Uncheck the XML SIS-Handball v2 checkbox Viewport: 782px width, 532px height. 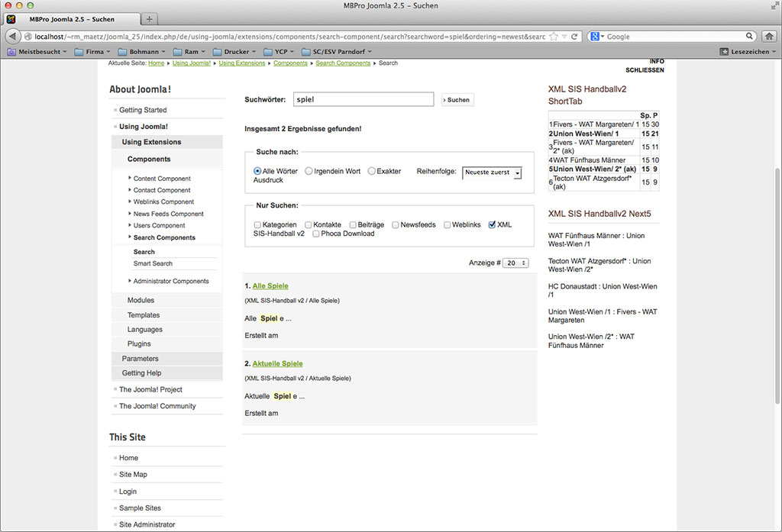[x=492, y=224]
